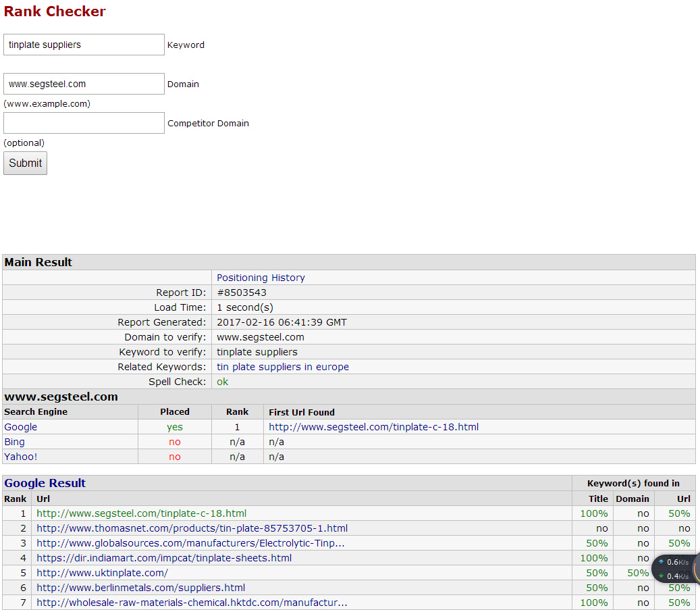Open rank 1 segsteel tinplate result URL
Image resolution: width=700 pixels, height=610 pixels.
pyautogui.click(x=141, y=513)
